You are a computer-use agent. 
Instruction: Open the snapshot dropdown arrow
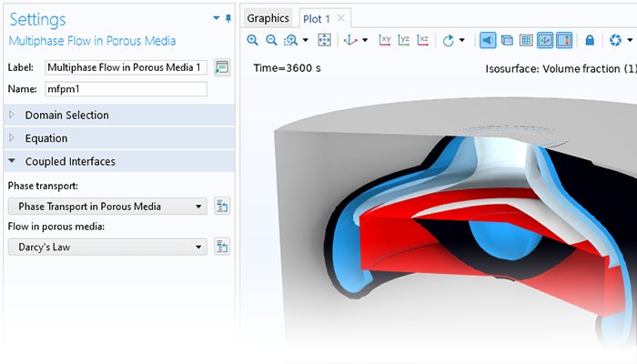click(630, 40)
